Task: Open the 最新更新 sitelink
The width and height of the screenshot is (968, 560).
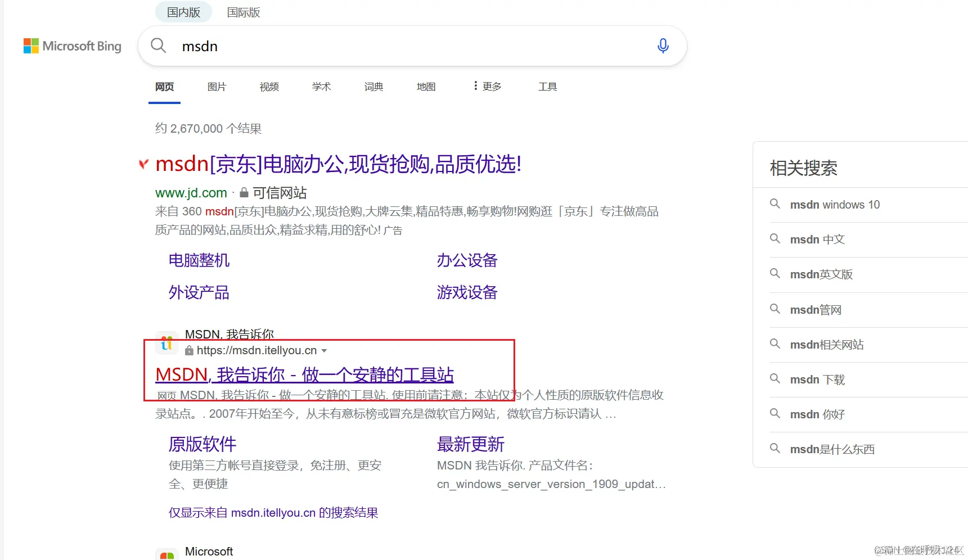Action: click(x=471, y=444)
